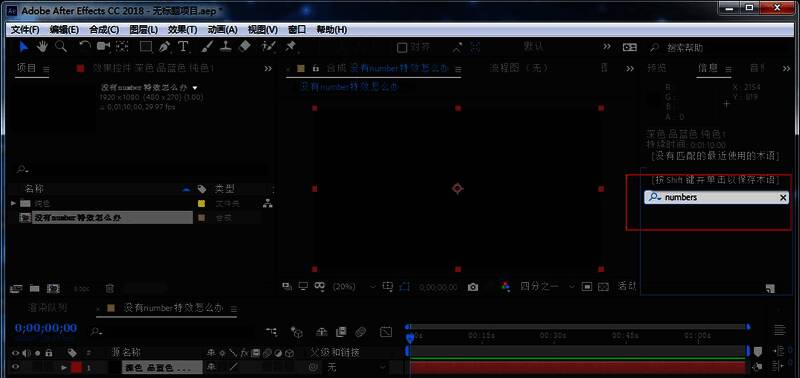The height and width of the screenshot is (378, 800).
Task: Open the 项目 panel hamburger menu
Action: (46, 69)
